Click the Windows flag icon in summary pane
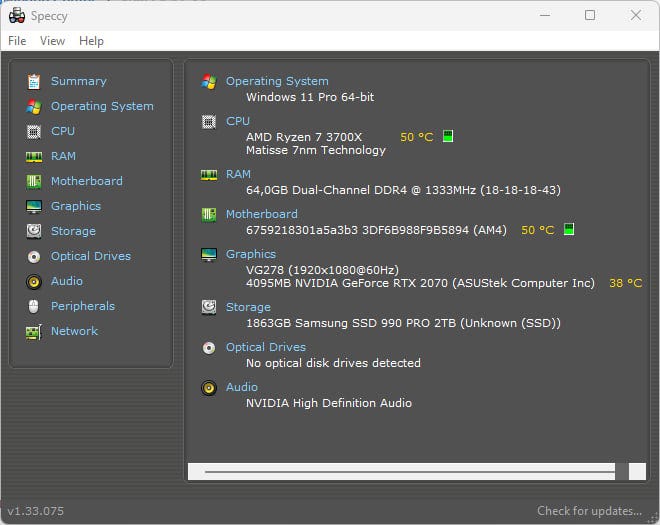Screen dimensions: 660x525 (209, 81)
